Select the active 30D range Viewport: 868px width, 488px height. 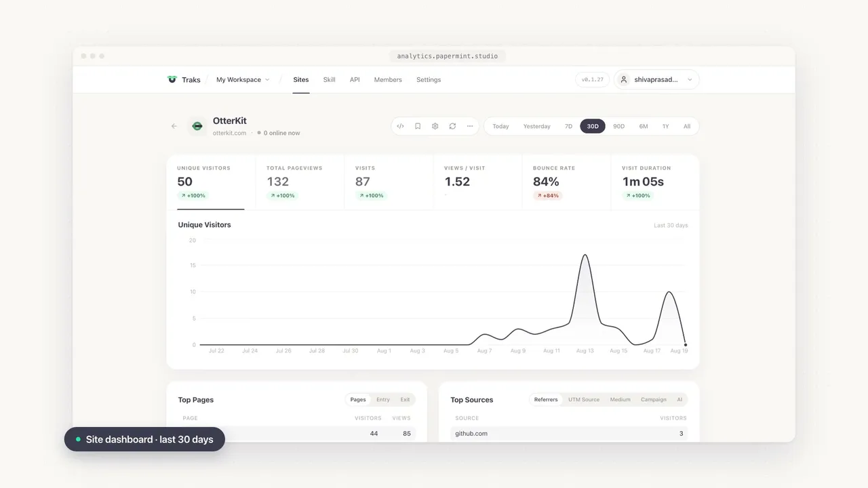[x=593, y=126]
